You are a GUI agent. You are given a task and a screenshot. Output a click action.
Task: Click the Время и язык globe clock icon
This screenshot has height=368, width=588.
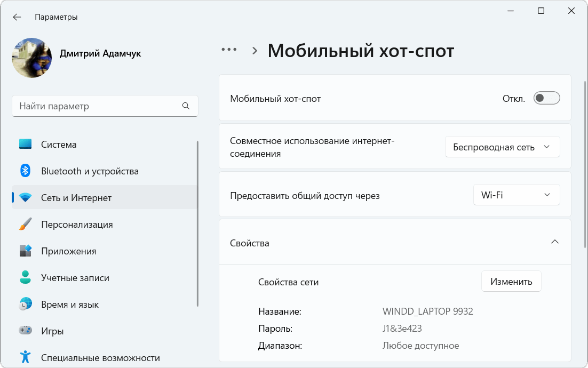pyautogui.click(x=25, y=305)
